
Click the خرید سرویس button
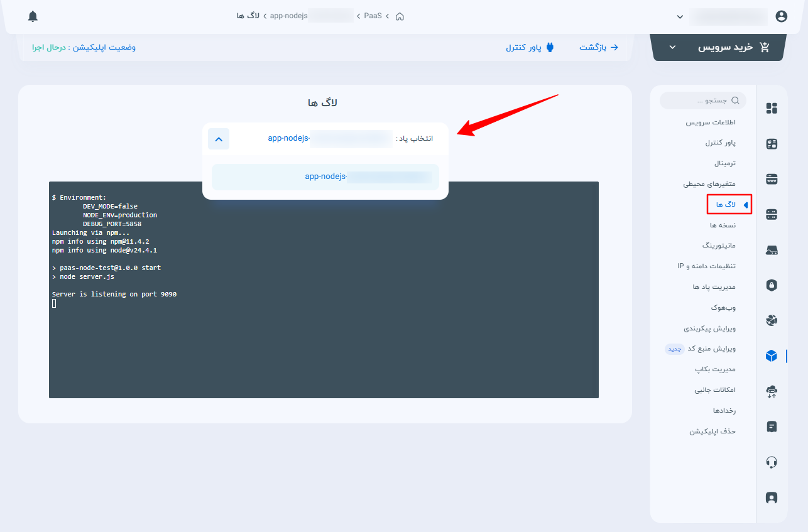click(x=719, y=47)
